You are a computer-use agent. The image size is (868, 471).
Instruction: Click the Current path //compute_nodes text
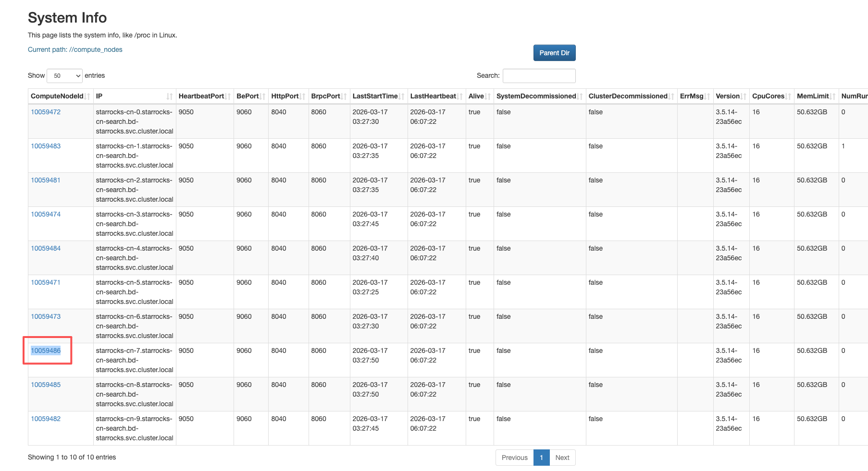pyautogui.click(x=75, y=49)
